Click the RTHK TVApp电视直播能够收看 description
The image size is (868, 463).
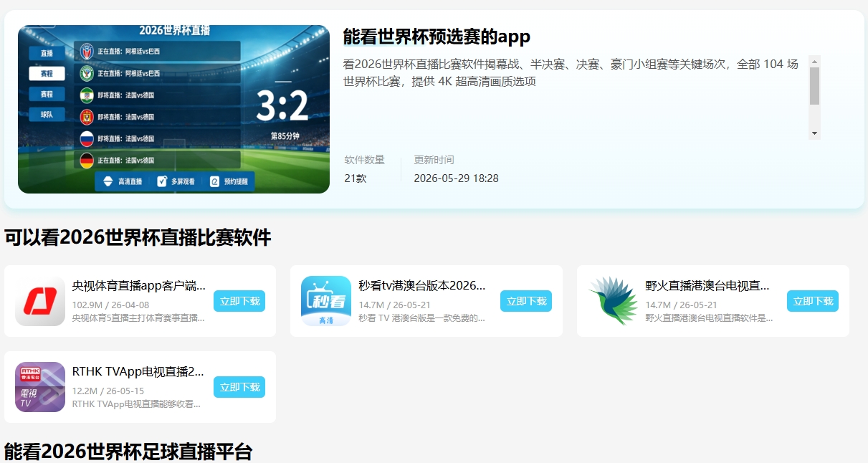click(x=136, y=404)
